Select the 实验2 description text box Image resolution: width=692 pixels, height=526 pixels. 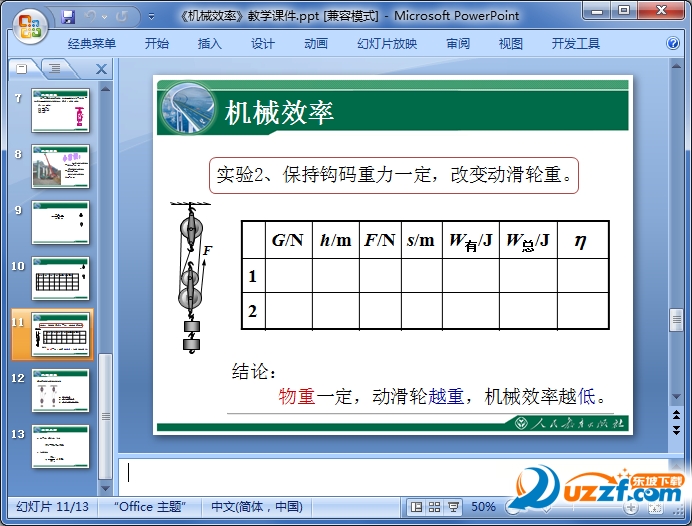tap(394, 175)
